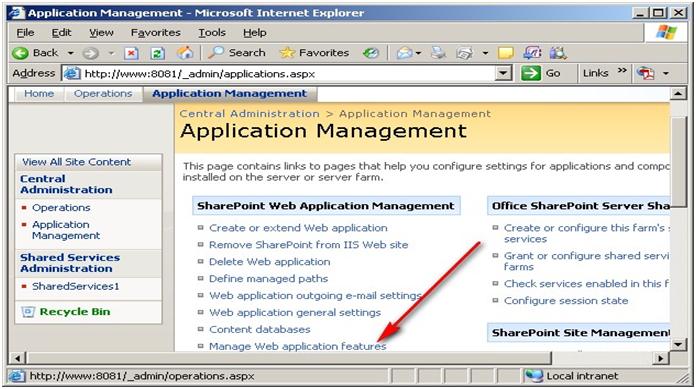This screenshot has height=389, width=696.
Task: Click the Recycle Bin icon in sidebar
Action: pos(28,312)
